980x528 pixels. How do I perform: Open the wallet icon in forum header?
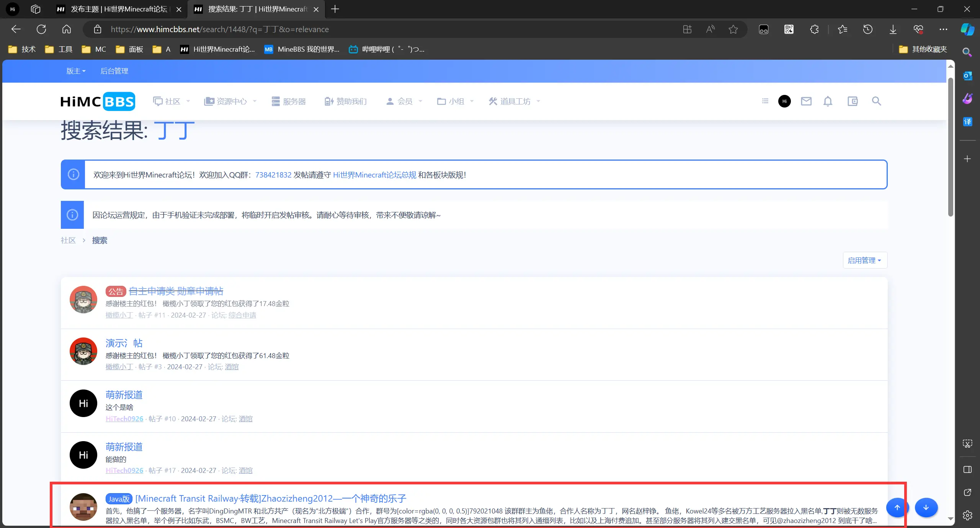click(x=853, y=101)
